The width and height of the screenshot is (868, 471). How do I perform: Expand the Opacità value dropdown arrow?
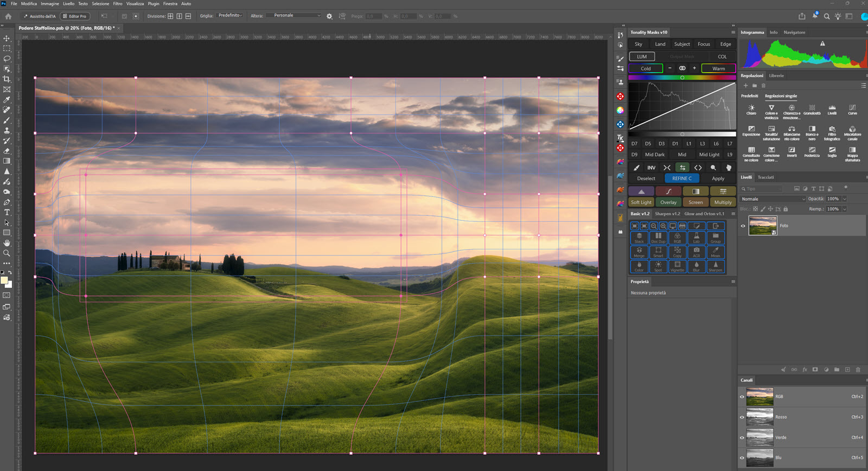click(845, 199)
